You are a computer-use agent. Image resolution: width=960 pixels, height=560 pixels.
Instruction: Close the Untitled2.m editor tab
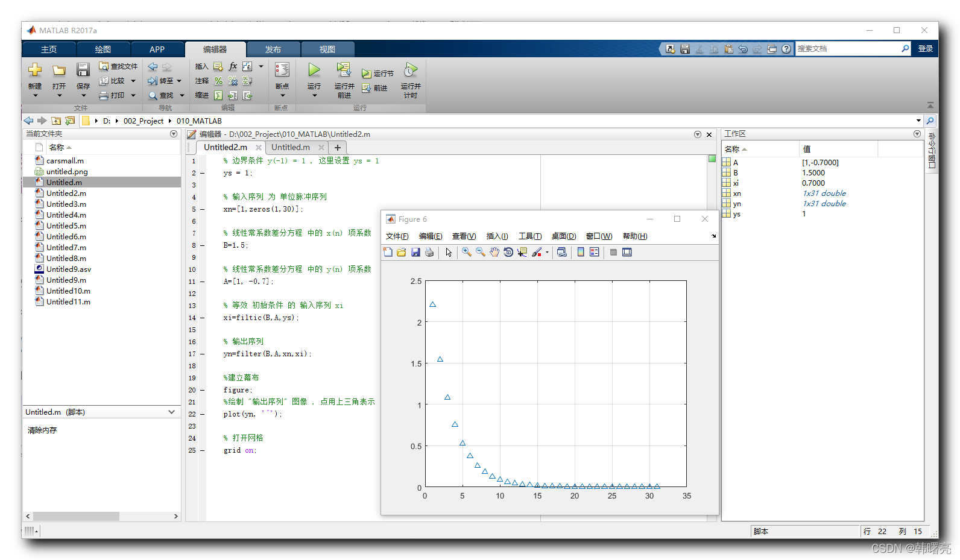pyautogui.click(x=259, y=148)
